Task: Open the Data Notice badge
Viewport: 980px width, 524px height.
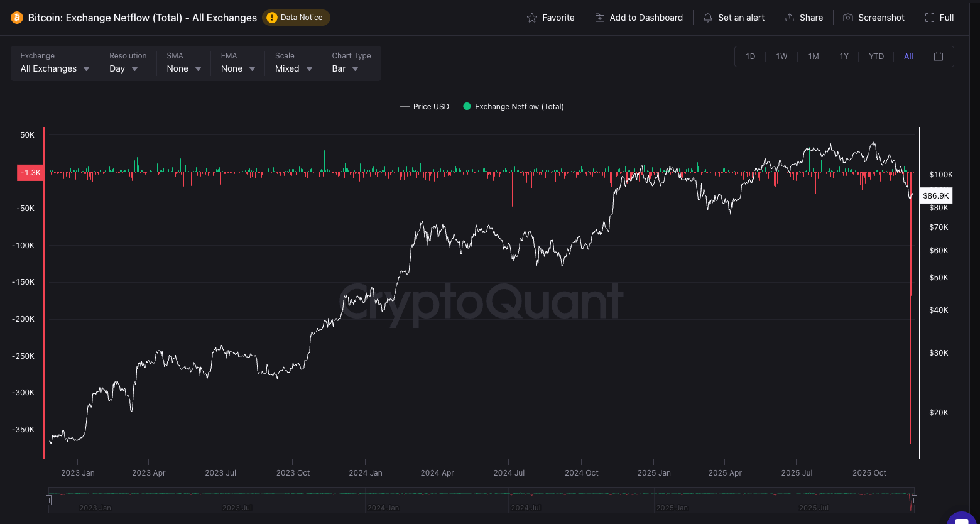Action: pyautogui.click(x=296, y=18)
